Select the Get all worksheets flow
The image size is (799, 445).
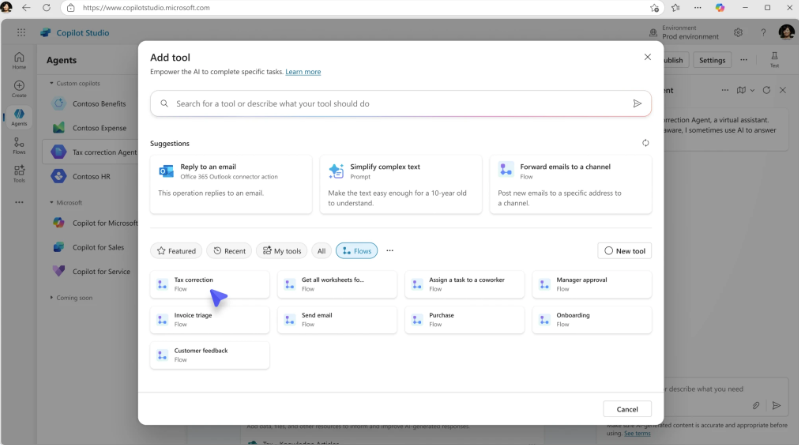click(337, 284)
